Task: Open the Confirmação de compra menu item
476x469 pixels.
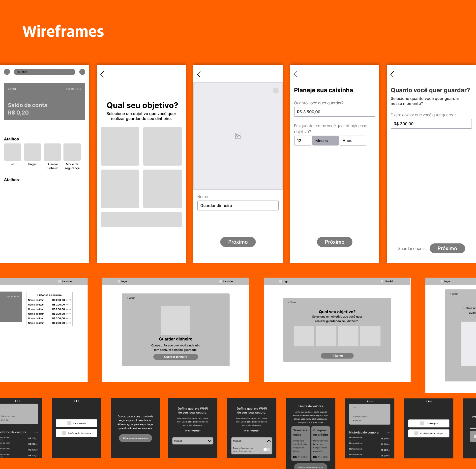Action: click(76, 433)
